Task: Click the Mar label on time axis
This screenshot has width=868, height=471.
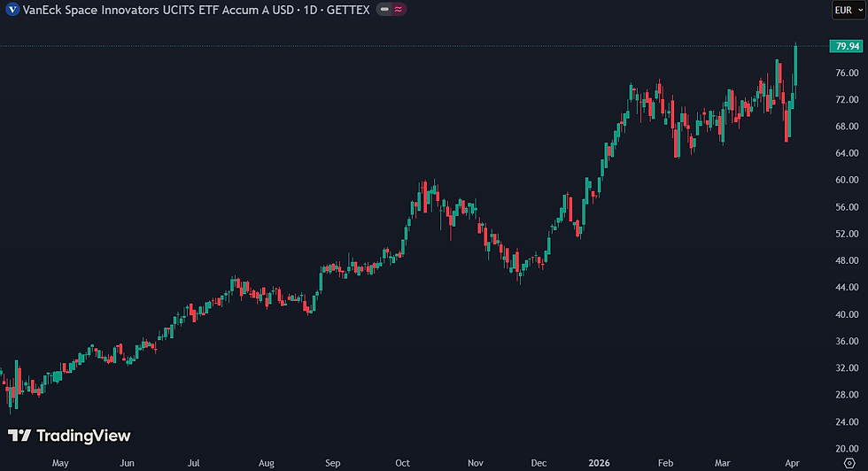Action: (x=723, y=463)
